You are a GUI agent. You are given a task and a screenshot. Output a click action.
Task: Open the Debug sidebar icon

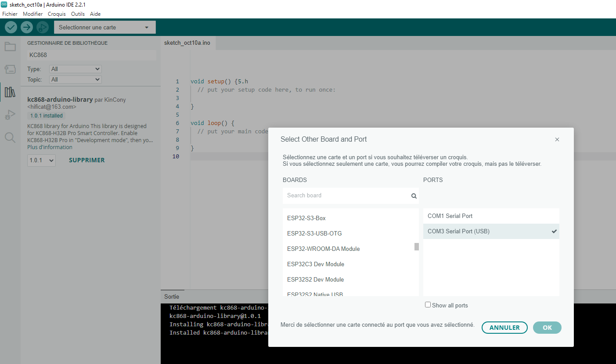[10, 115]
